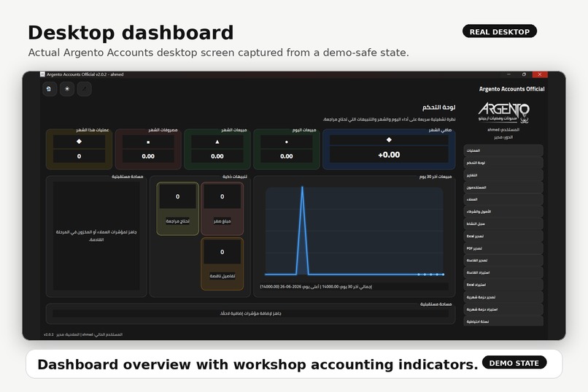Open العمليات in the sidebar

tap(503, 150)
